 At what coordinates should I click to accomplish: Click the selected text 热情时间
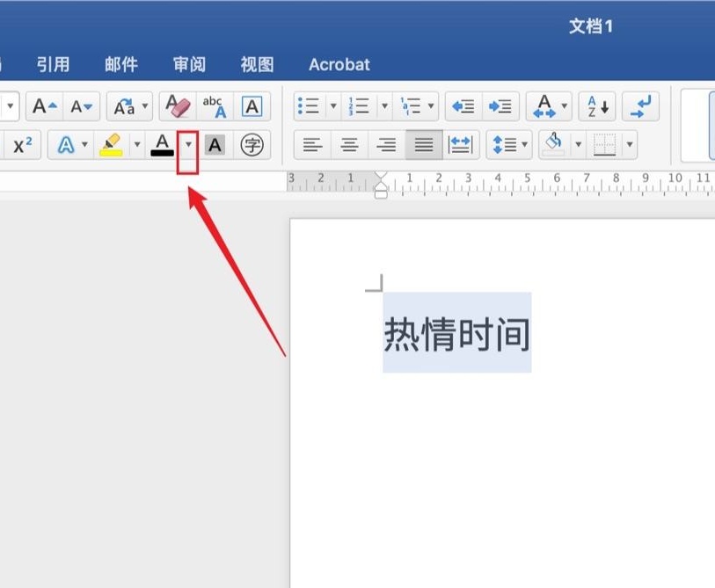457,335
